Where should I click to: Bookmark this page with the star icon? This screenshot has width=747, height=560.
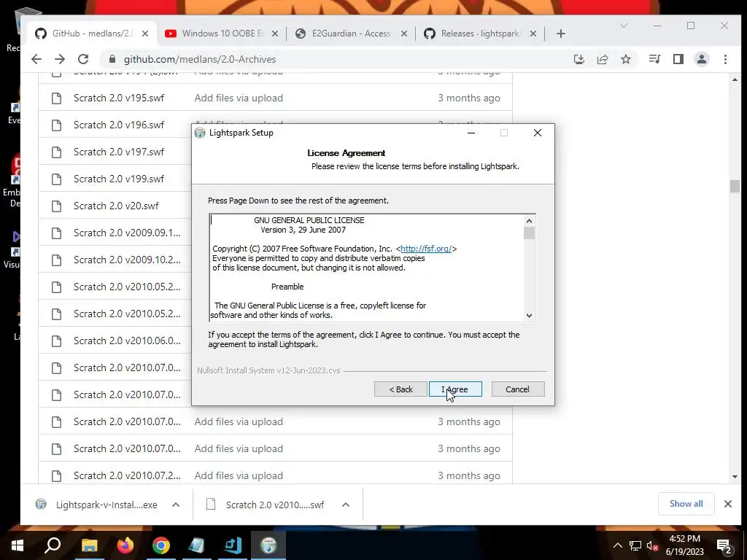coord(625,59)
